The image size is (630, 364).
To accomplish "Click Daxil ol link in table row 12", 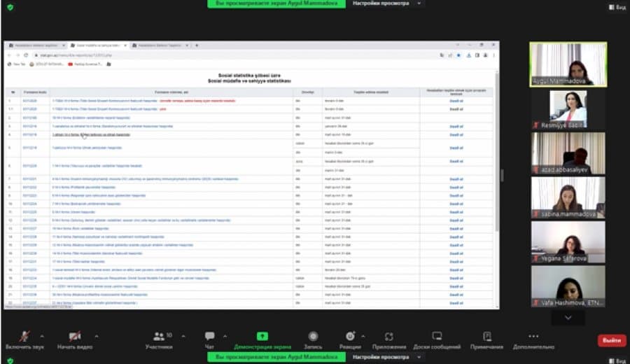I will 456,220.
